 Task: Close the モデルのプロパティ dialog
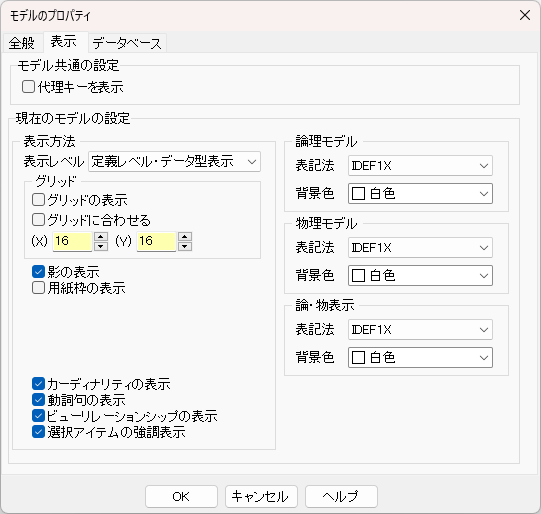point(525,15)
